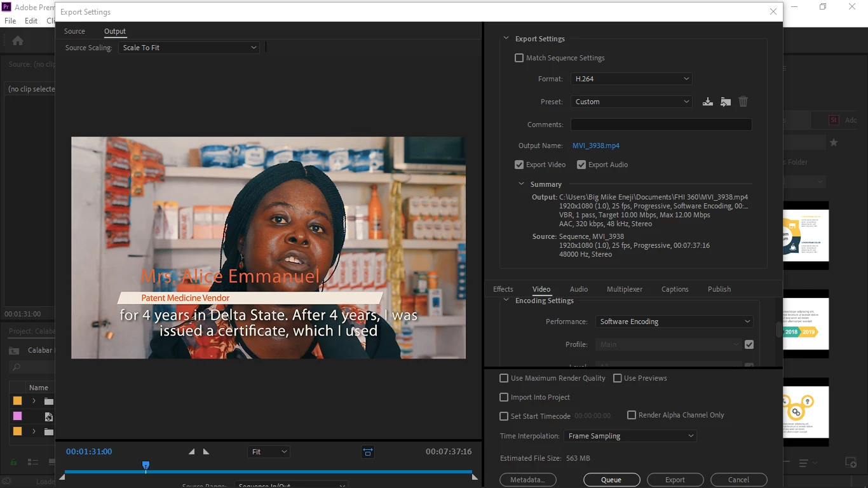Viewport: 868px width, 488px height.
Task: Click the Adobe Premiere Pro logo
Action: click(6, 7)
